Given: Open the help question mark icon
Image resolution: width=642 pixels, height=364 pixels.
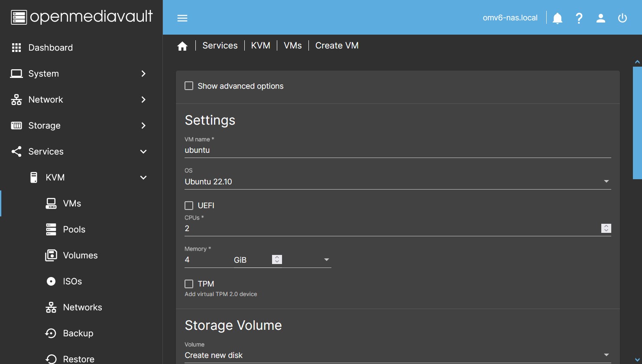Looking at the screenshot, I should coord(579,18).
